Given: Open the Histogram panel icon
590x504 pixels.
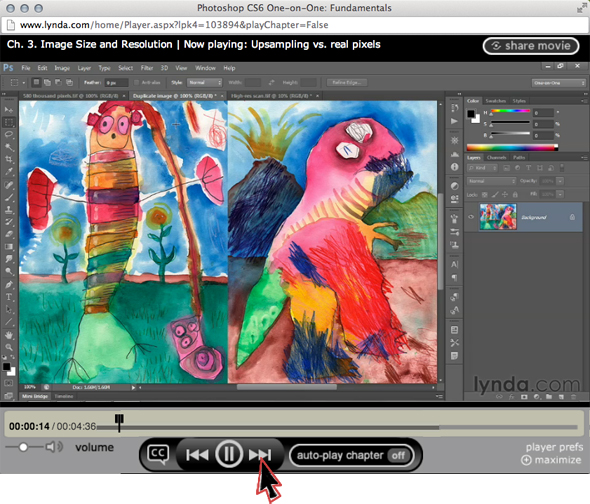Looking at the screenshot, I should tap(455, 154).
